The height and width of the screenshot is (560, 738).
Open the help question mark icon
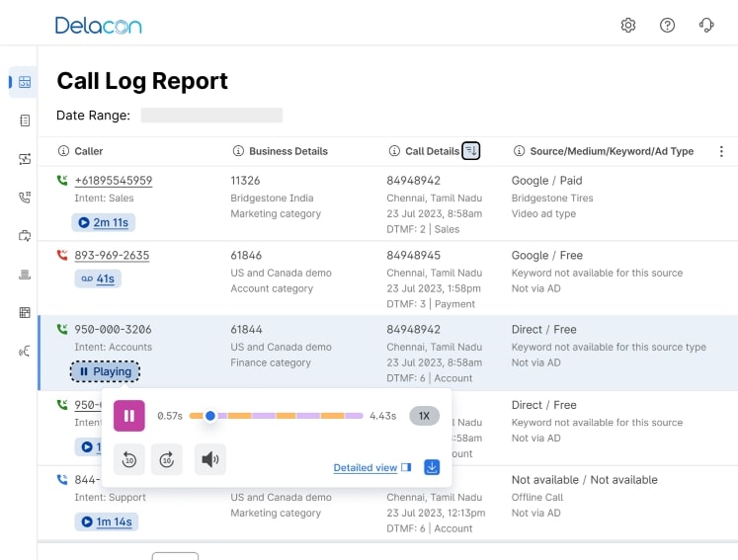click(x=667, y=26)
